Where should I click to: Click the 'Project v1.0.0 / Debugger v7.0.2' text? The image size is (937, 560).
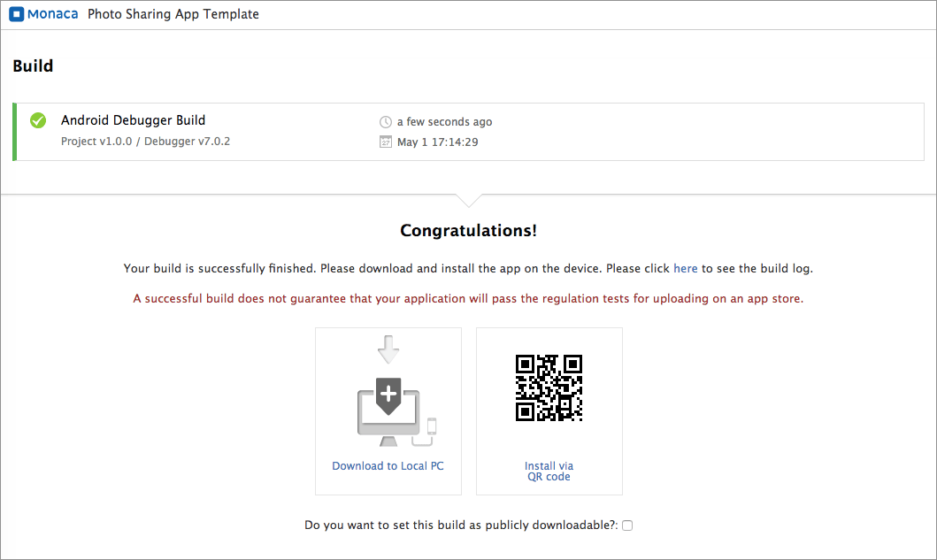[145, 141]
